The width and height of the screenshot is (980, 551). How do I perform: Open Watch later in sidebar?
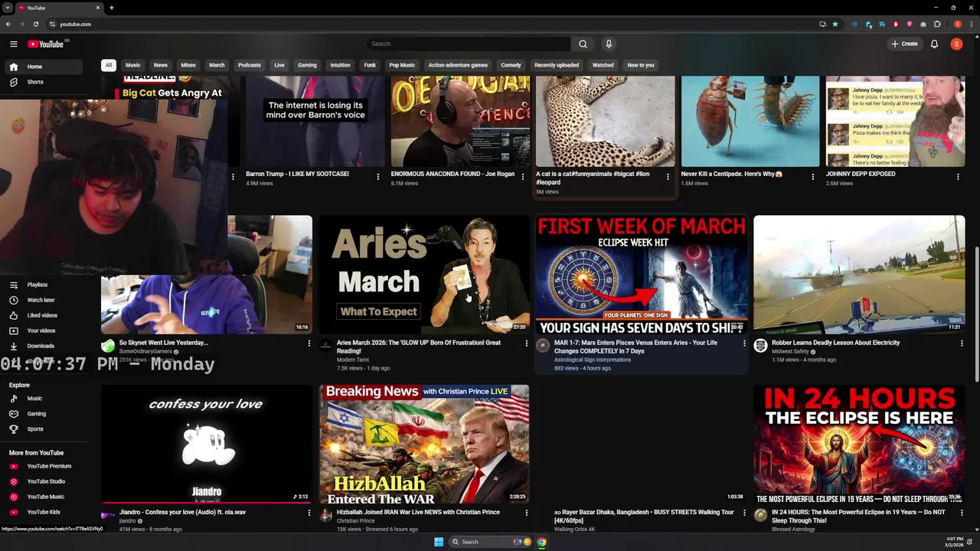[x=42, y=300]
